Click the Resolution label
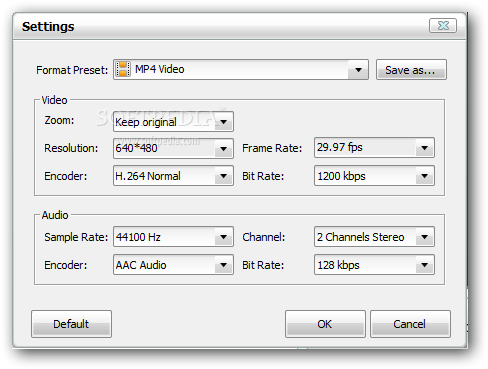 pos(71,148)
